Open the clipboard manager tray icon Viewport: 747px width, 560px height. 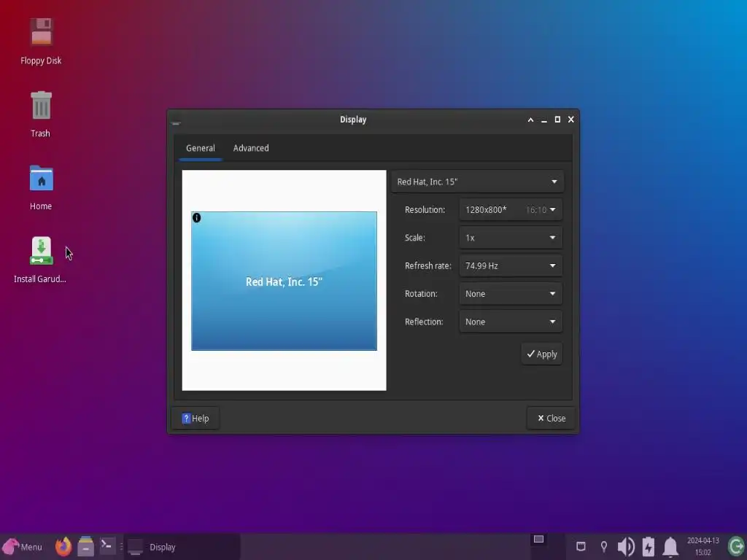tap(581, 546)
